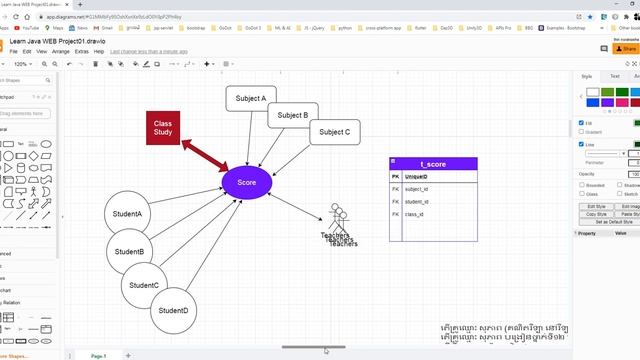Select the curved S line shape
Screen dimensions: 640x360
pos(21,203)
